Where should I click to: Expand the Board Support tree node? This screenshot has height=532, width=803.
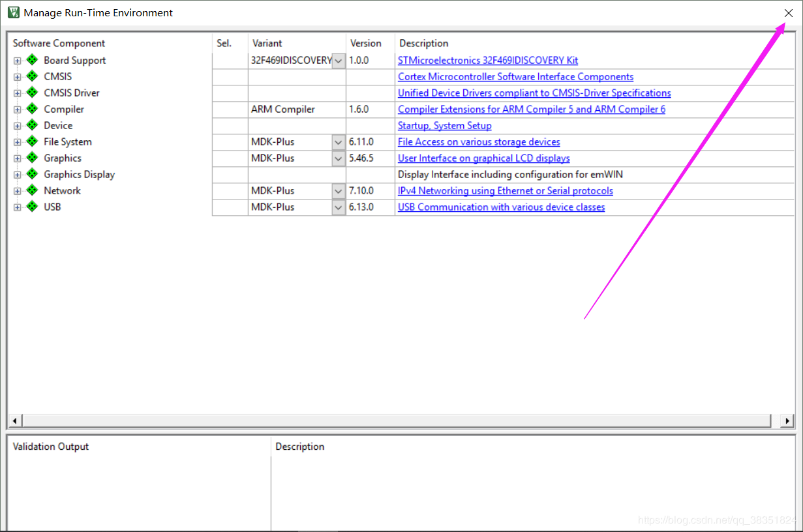coord(17,61)
